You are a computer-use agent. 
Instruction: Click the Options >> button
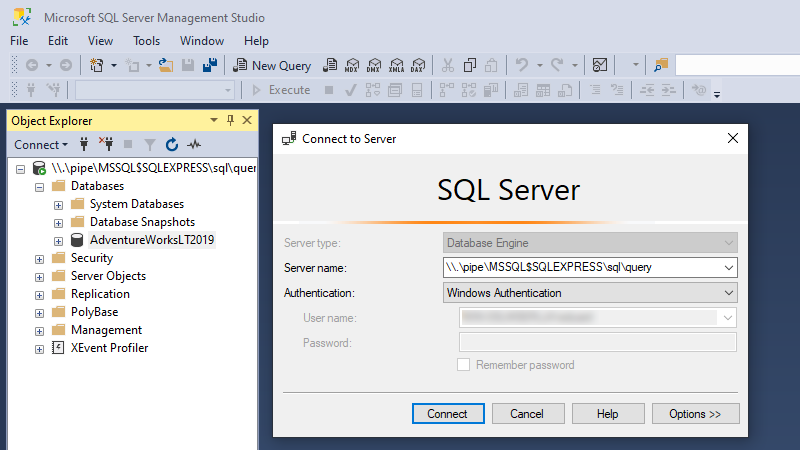pyautogui.click(x=695, y=414)
